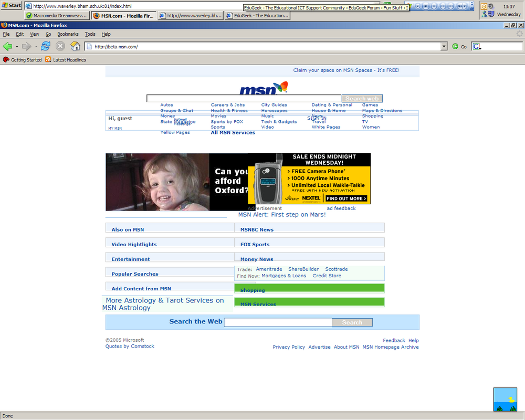The width and height of the screenshot is (525, 420).
Task: Click the play button on the media toolbar
Action: tap(426, 6)
